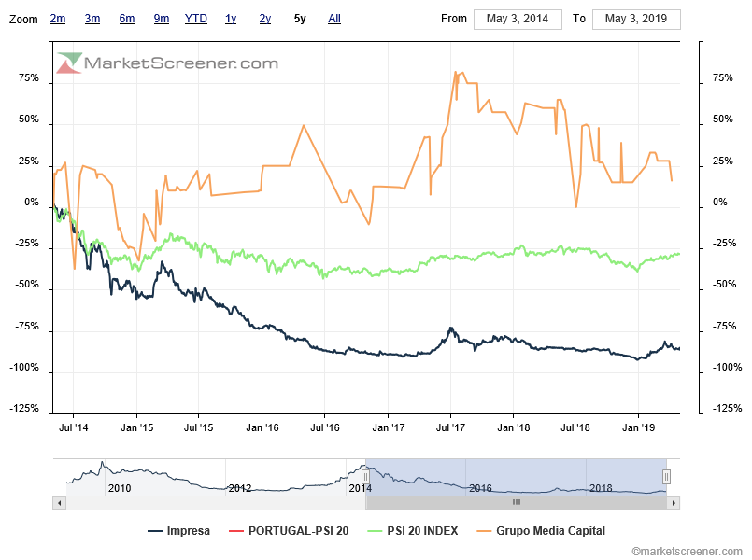Screen dimensions: 752x560
Task: Edit the From date field
Action: pos(518,20)
